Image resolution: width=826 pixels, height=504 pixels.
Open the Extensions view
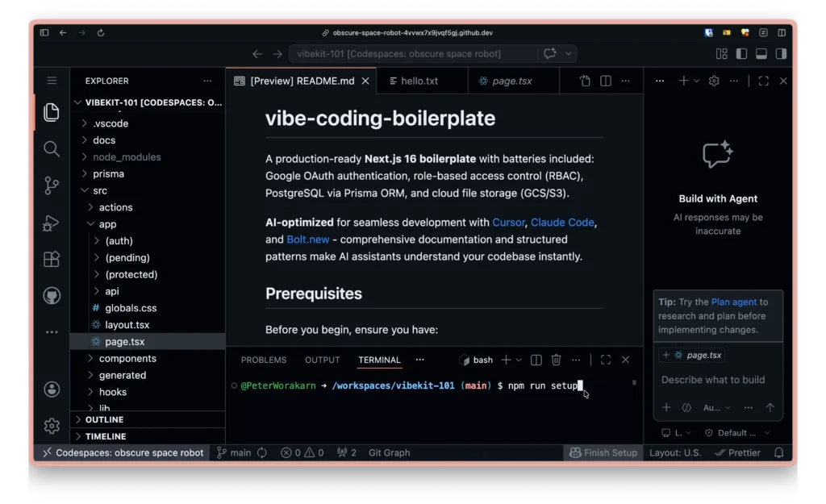(x=51, y=259)
